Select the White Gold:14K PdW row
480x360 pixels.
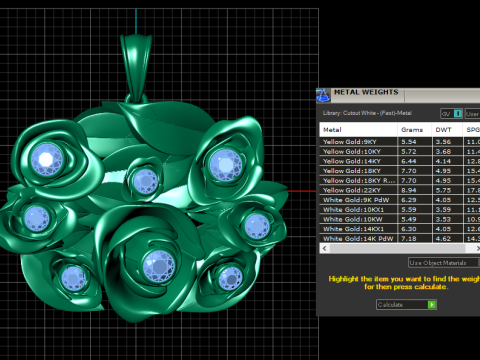tap(400, 238)
